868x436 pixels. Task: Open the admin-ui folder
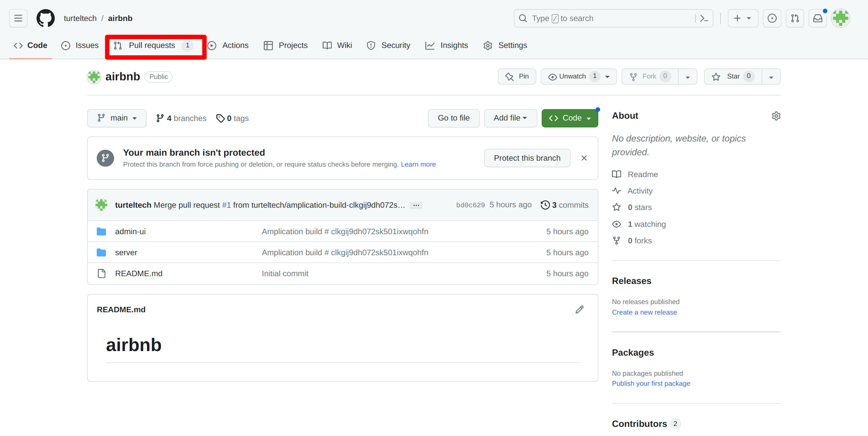pos(130,232)
